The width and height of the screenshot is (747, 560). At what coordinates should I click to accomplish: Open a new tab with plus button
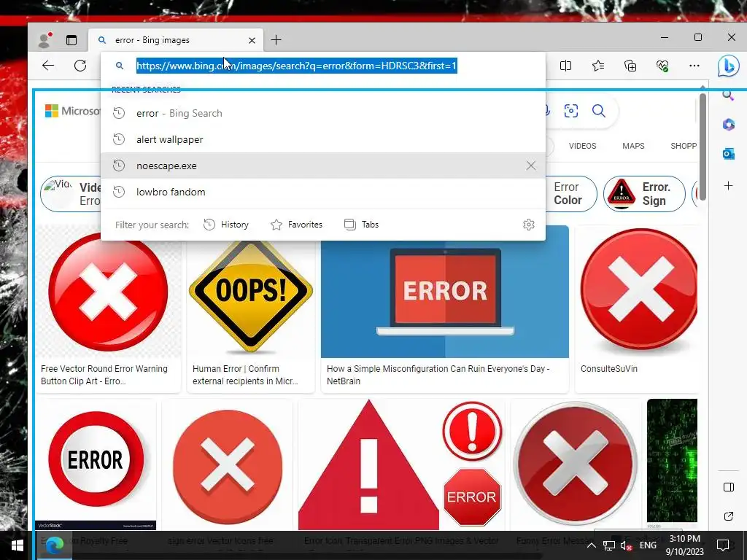(x=276, y=40)
